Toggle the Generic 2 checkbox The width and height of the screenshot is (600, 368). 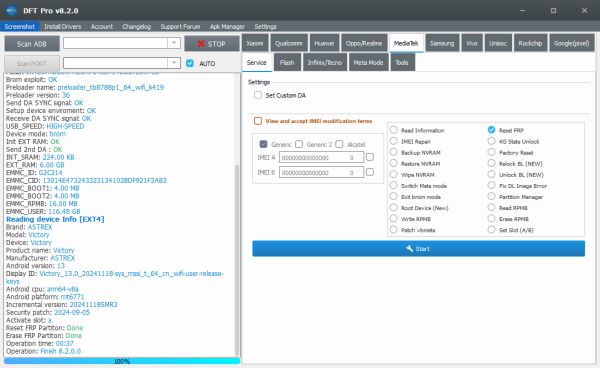click(299, 144)
